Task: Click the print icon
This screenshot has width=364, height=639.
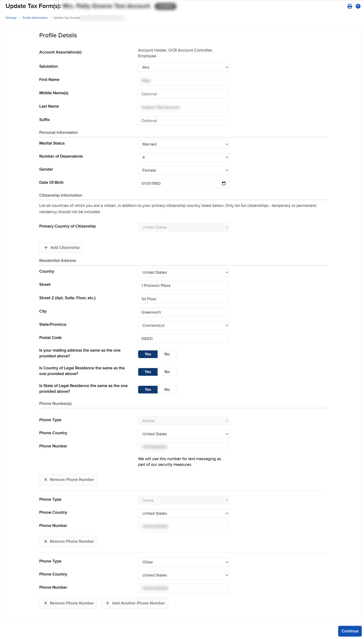Action: (x=350, y=6)
